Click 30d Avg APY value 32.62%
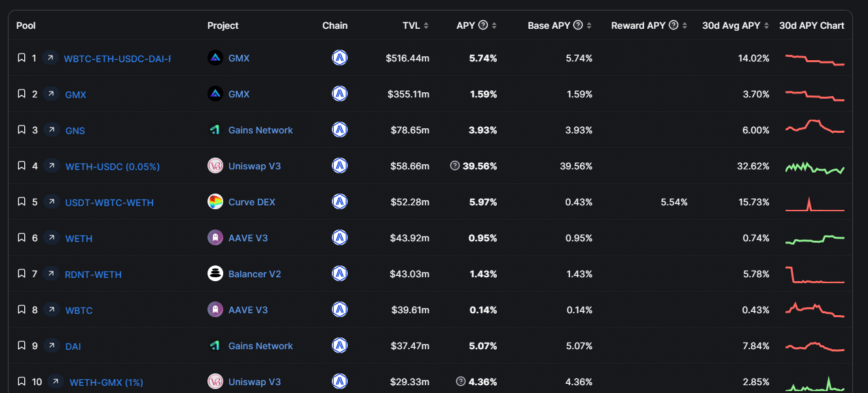Image resolution: width=868 pixels, height=393 pixels. coord(753,166)
